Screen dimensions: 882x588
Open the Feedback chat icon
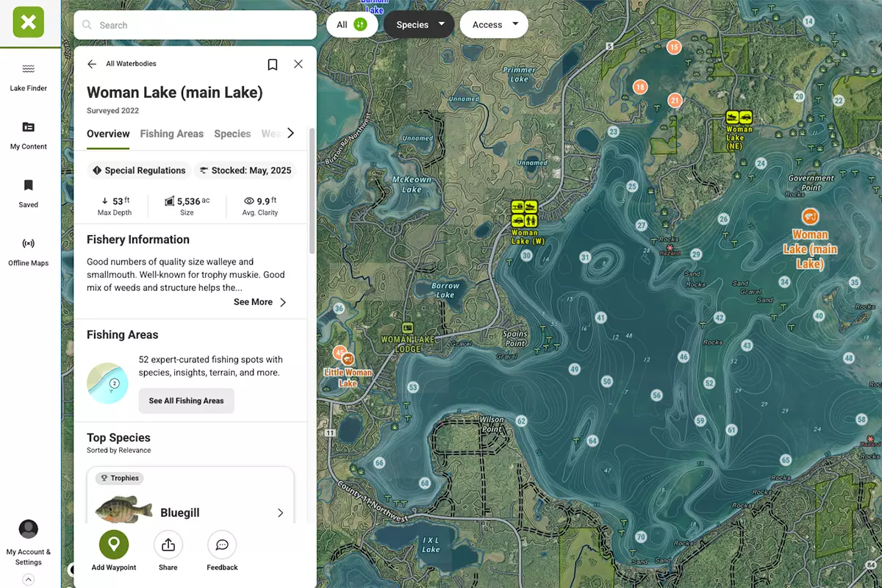pyautogui.click(x=222, y=545)
